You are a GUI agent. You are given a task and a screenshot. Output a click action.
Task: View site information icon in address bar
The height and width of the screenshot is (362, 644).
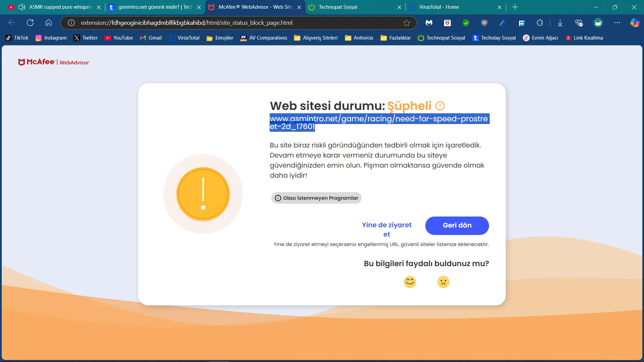pyautogui.click(x=71, y=23)
